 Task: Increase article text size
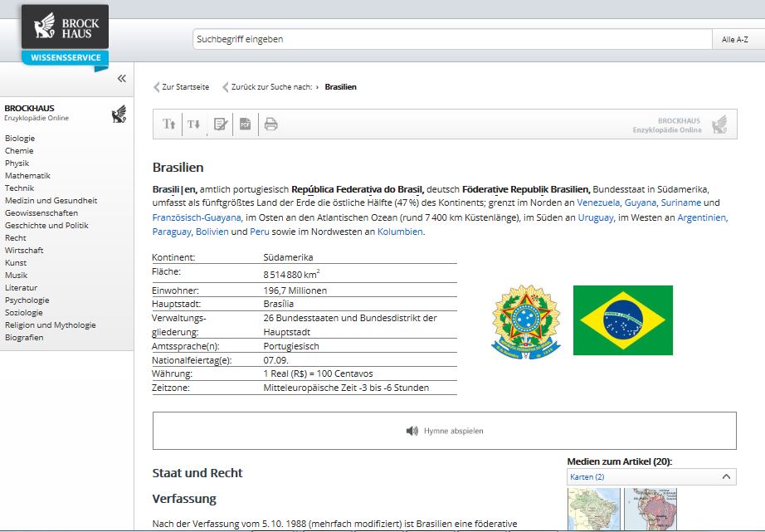pyautogui.click(x=169, y=124)
